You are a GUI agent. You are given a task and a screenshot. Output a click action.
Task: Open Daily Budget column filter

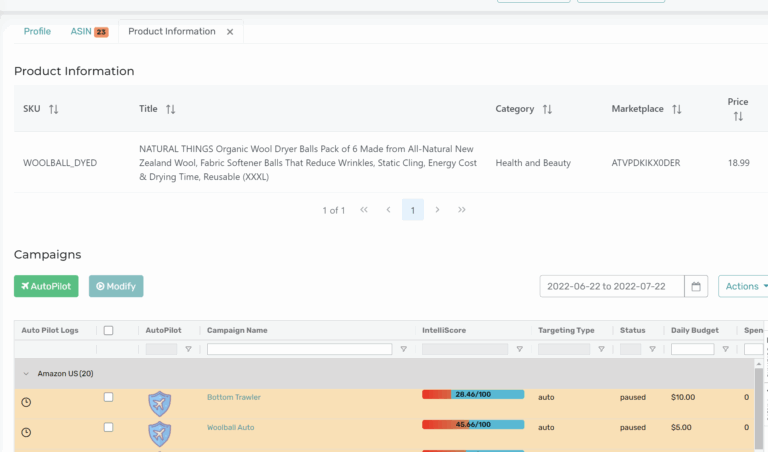(725, 349)
